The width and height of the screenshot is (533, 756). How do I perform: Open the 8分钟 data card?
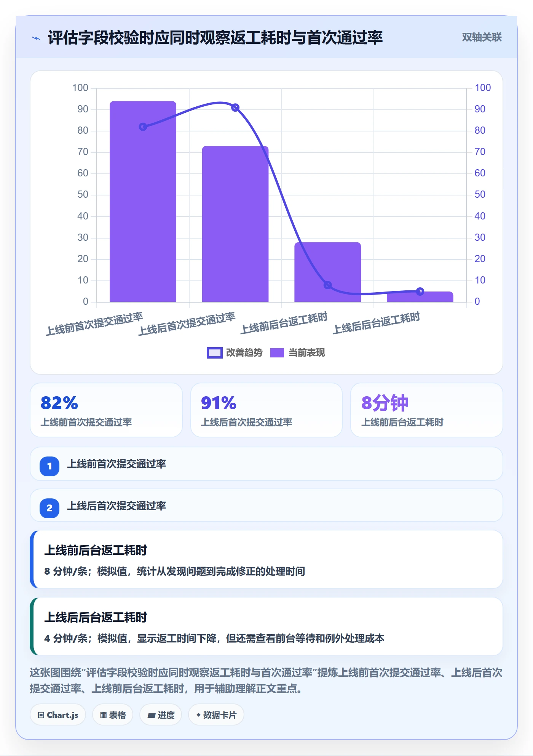(x=427, y=410)
